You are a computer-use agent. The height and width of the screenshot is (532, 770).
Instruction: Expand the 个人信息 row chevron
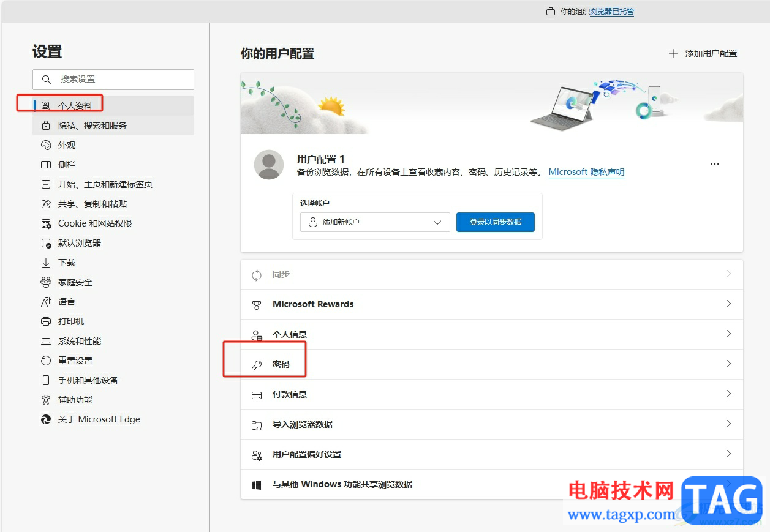pyautogui.click(x=728, y=334)
